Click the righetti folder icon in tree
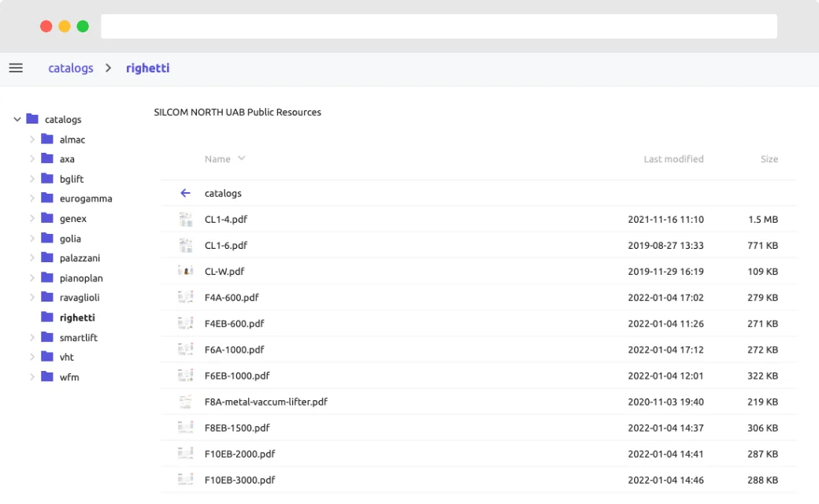Image resolution: width=819 pixels, height=504 pixels. (x=47, y=317)
